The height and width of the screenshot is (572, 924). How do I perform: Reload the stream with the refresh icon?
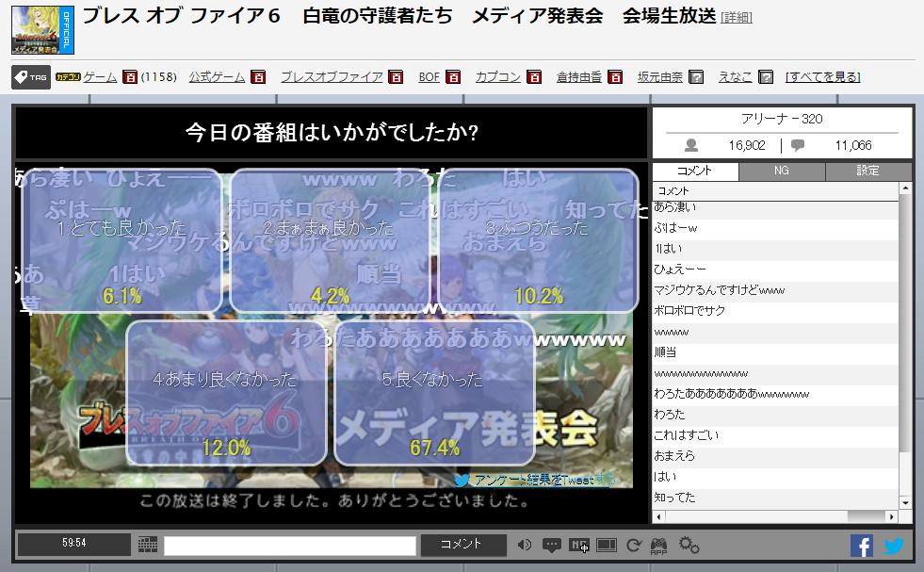(x=634, y=545)
